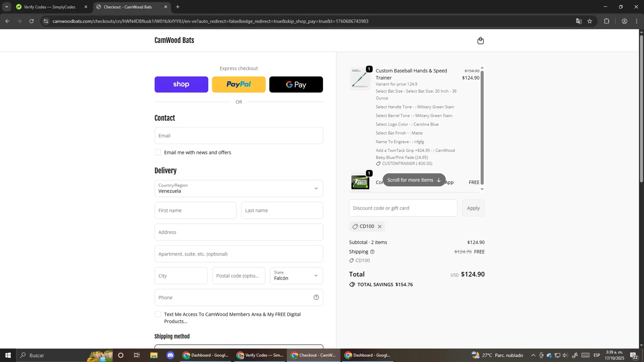Image resolution: width=644 pixels, height=362 pixels.
Task: Click shipping info question mark icon
Action: 372,252
